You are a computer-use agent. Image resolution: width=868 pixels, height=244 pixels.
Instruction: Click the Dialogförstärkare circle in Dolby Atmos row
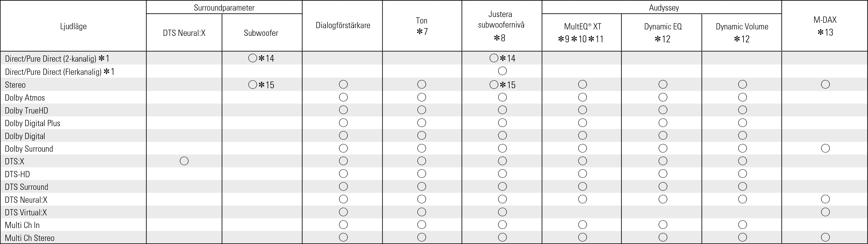pyautogui.click(x=343, y=97)
